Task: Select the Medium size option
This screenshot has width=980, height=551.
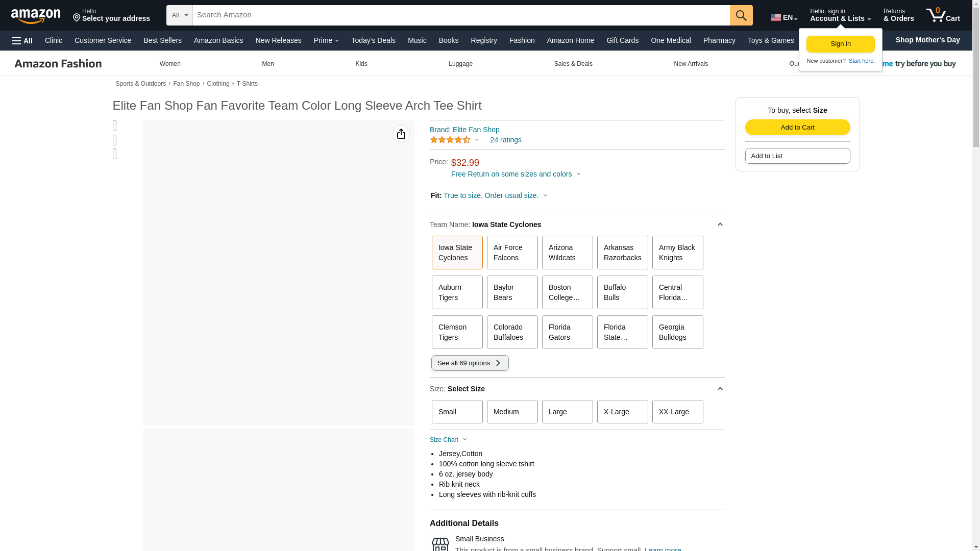Action: click(512, 412)
